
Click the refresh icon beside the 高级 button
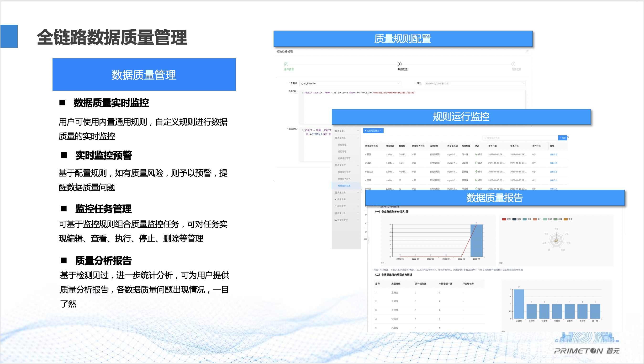point(568,137)
